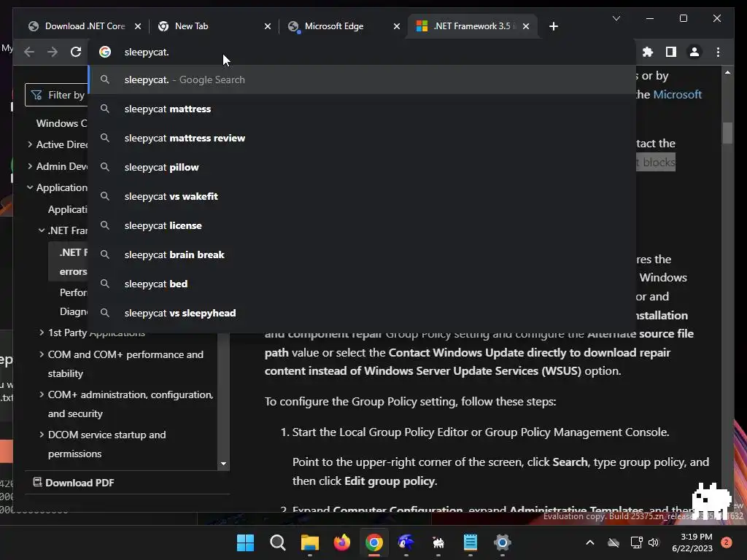Screen dimensions: 747x560
Task: Show hidden system tray icons
Action: [589, 542]
